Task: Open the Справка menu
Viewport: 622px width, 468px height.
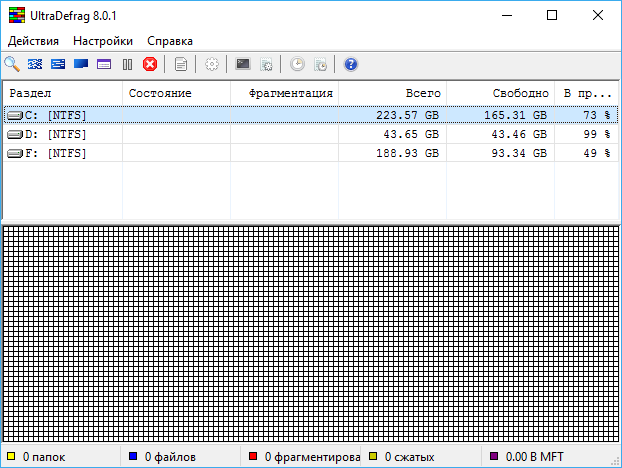Action: click(170, 41)
